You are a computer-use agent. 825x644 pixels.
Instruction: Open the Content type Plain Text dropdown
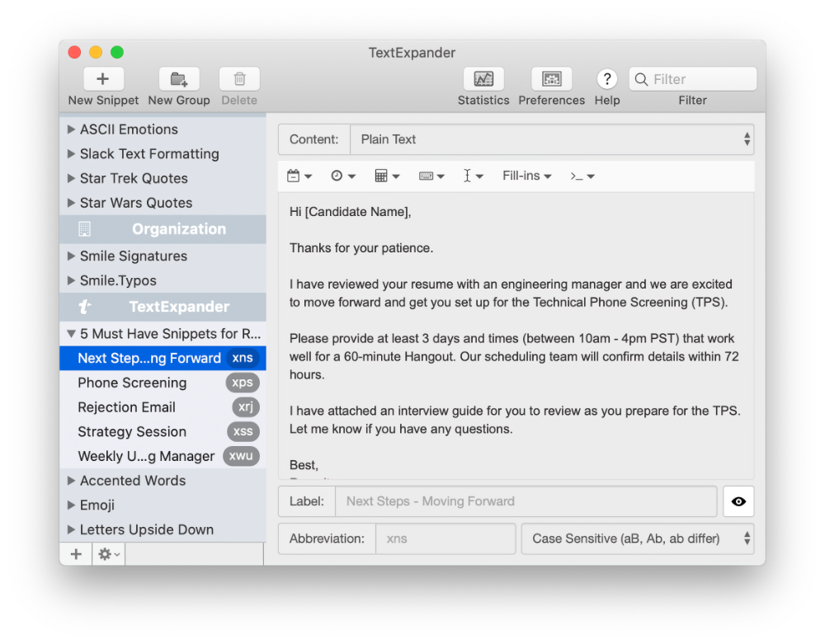click(551, 139)
